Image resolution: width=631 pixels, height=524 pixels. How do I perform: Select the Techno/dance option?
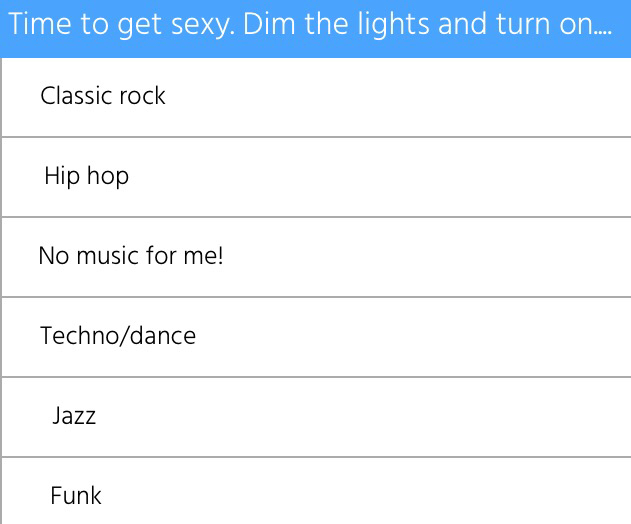point(118,336)
